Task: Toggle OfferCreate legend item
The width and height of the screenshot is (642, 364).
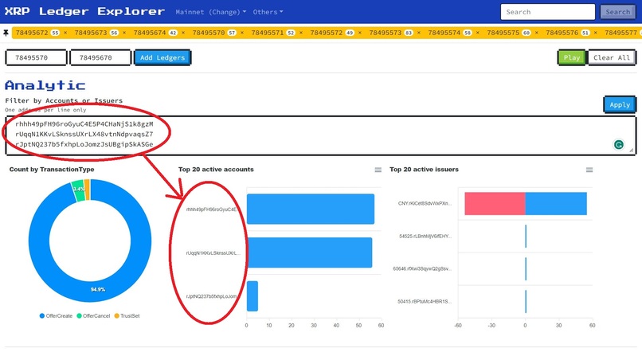Action: coord(56,315)
